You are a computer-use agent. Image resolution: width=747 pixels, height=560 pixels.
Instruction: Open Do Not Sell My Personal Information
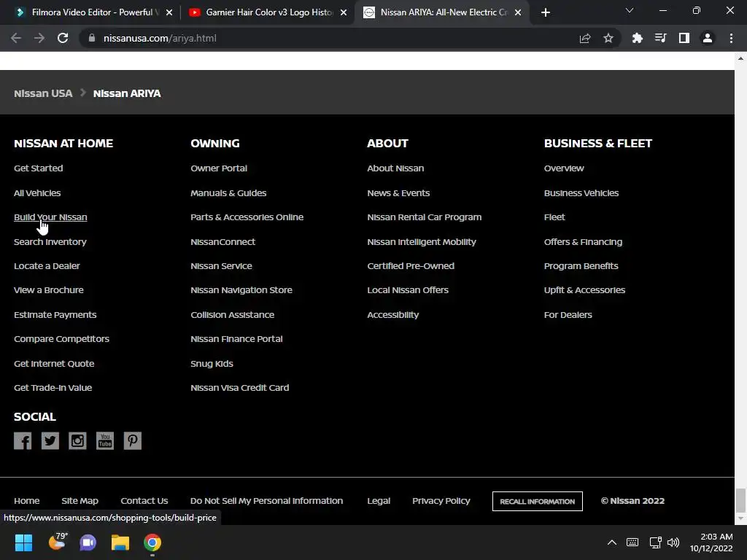click(266, 501)
